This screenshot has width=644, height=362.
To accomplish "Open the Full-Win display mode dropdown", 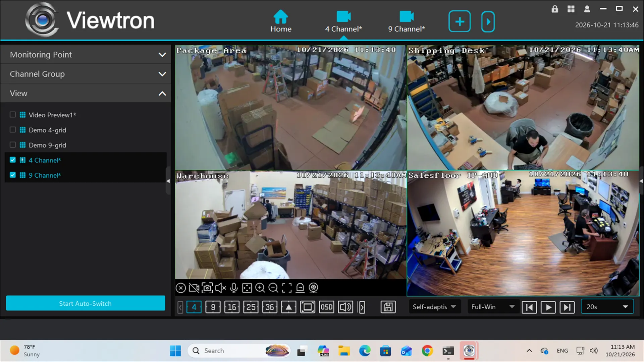I will 493,307.
